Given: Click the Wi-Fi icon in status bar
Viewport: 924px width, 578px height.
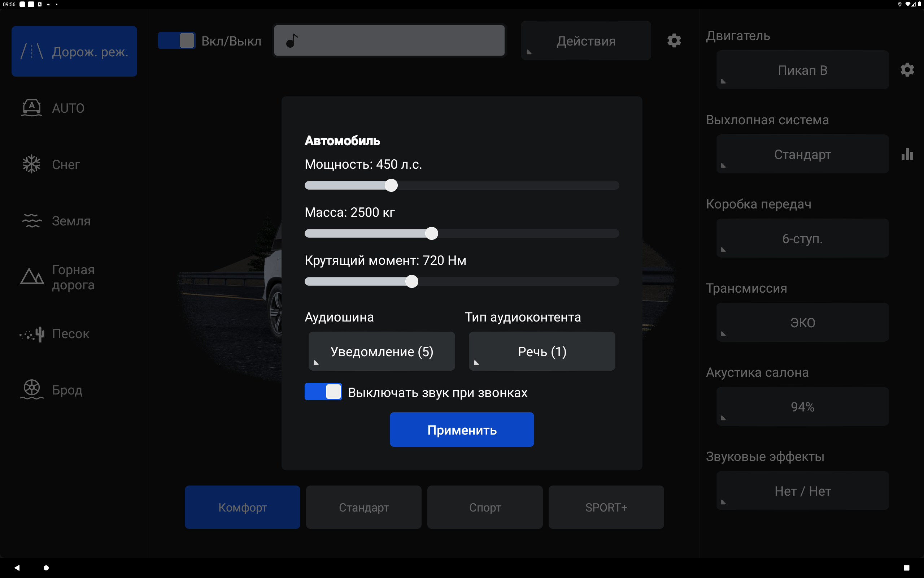Looking at the screenshot, I should click(908, 4).
